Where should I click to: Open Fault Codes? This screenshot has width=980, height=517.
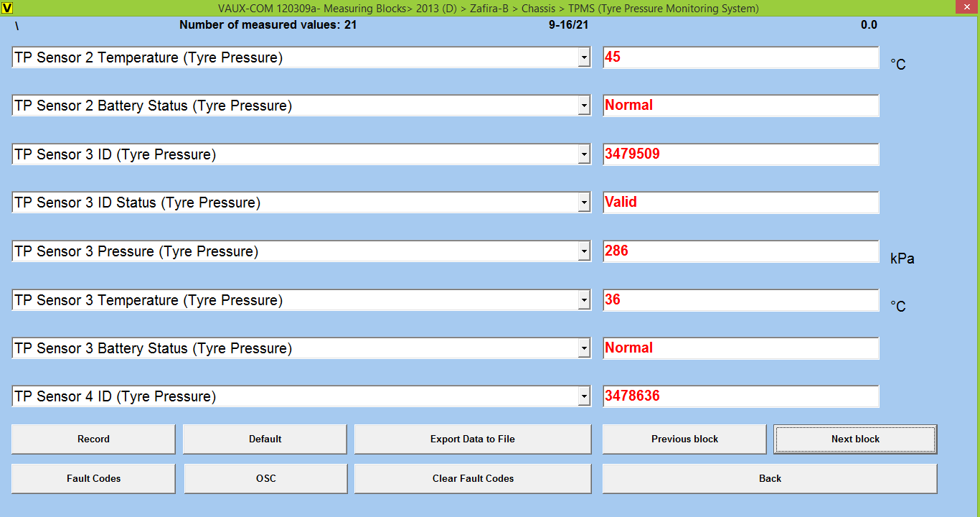93,479
